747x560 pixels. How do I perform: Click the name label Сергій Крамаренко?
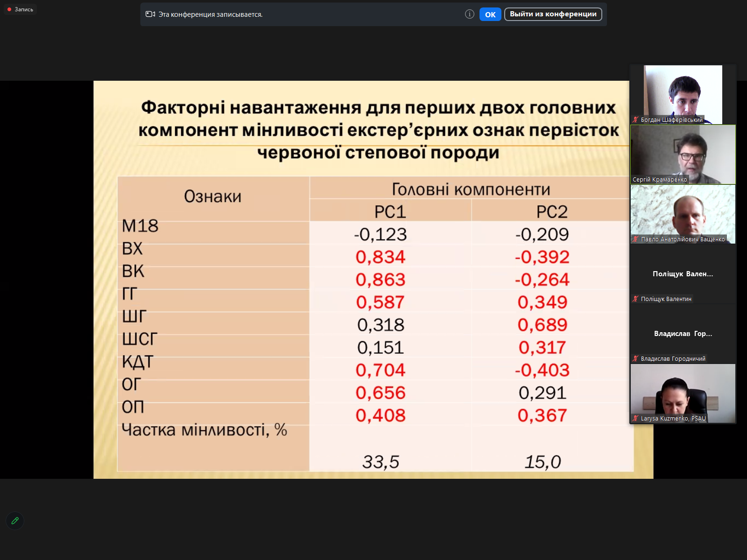[660, 179]
